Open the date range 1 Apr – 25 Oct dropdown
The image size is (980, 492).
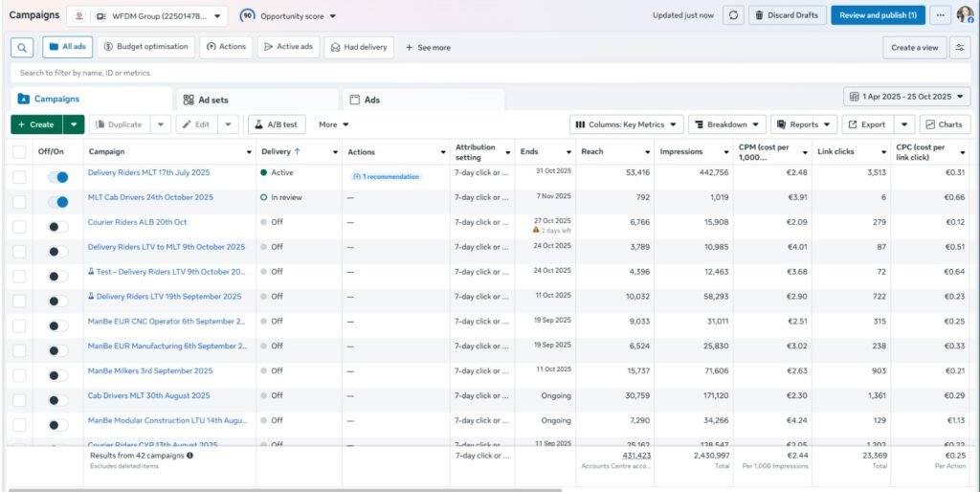pos(907,97)
